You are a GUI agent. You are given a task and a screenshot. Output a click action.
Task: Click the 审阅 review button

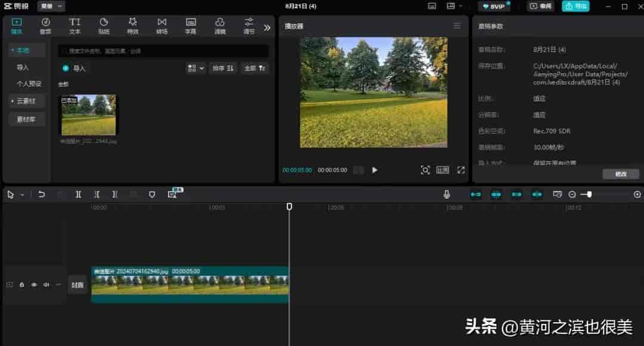540,6
